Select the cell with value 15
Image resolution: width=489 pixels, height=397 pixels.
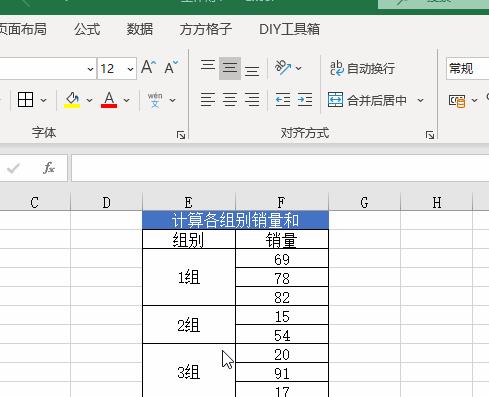point(282,316)
